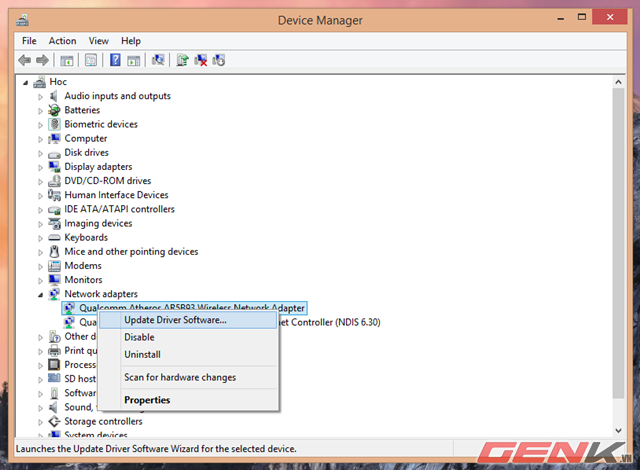
Task: Click the Mice and other pointing devices icon
Action: [55, 252]
